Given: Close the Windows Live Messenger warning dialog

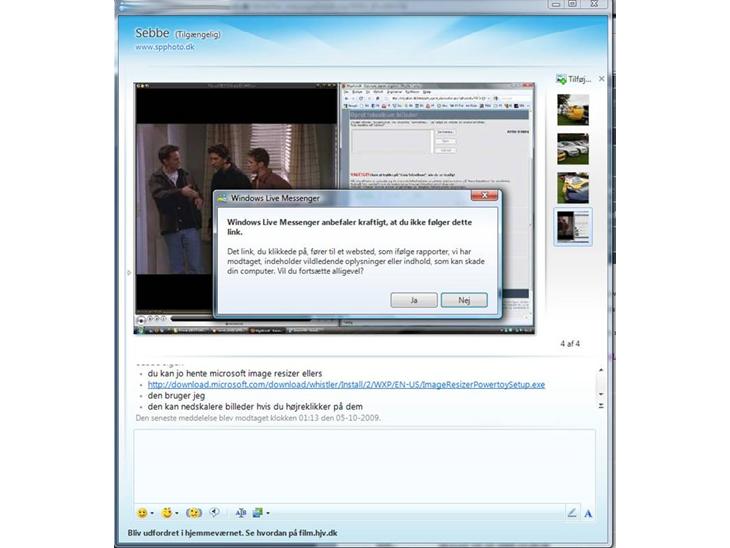Looking at the screenshot, I should click(x=484, y=196).
